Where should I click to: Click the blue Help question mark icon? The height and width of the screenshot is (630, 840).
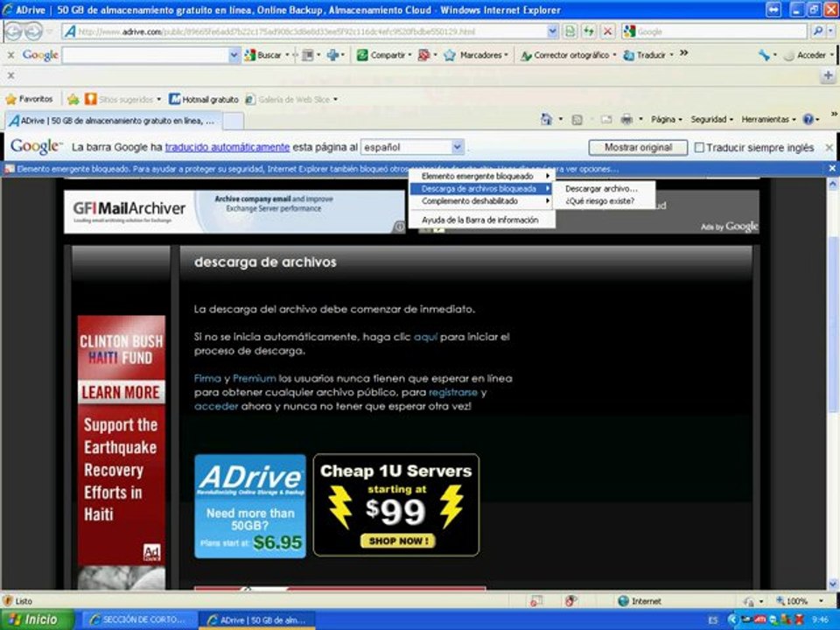pos(808,119)
